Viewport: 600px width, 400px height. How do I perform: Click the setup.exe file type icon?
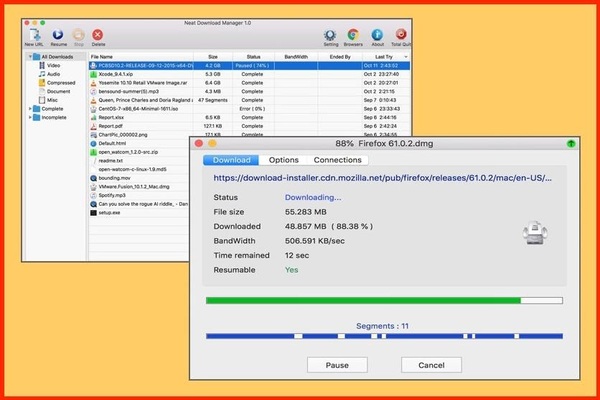click(x=93, y=213)
